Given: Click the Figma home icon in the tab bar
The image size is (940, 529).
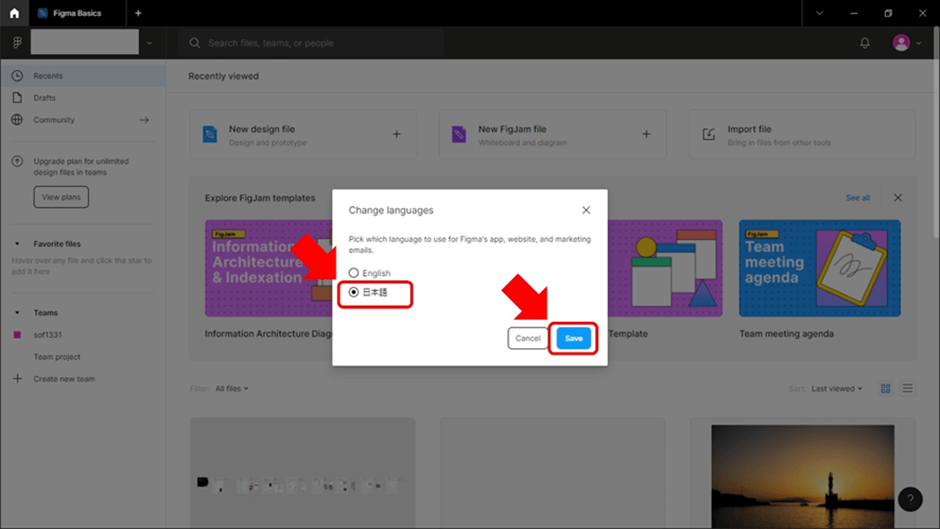Looking at the screenshot, I should click(14, 13).
